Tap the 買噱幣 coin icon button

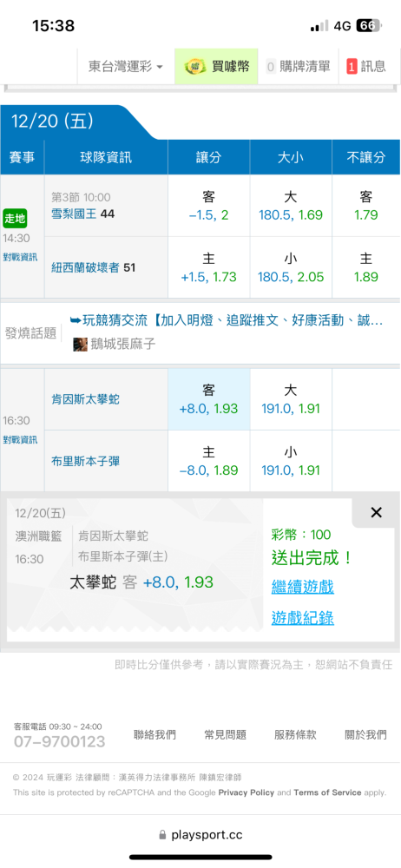point(217,67)
